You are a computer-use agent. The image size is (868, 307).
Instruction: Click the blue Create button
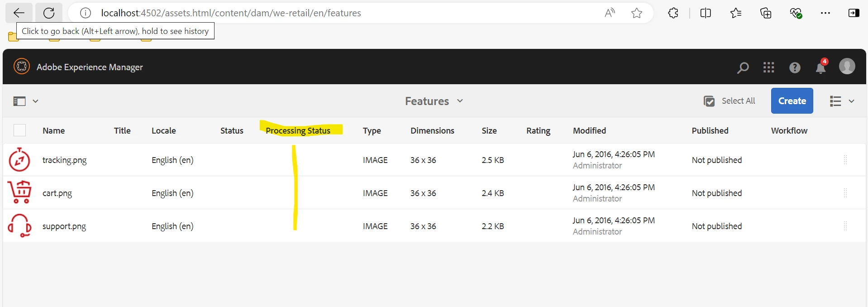(x=792, y=101)
